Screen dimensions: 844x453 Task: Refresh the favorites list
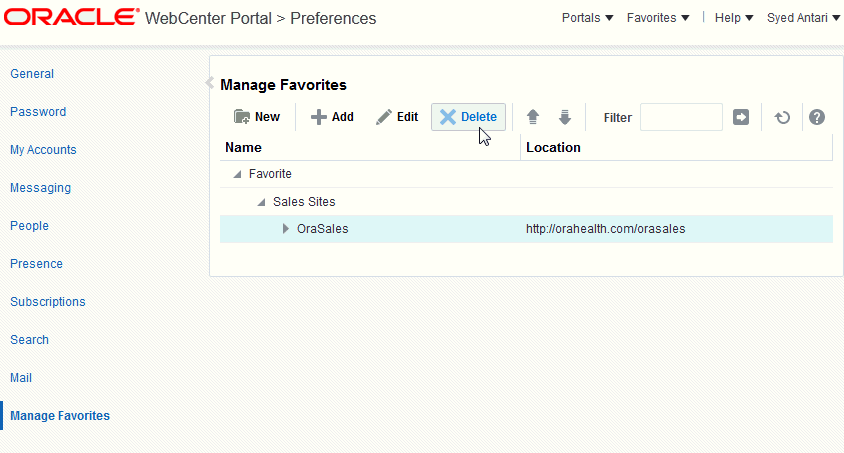tap(783, 117)
